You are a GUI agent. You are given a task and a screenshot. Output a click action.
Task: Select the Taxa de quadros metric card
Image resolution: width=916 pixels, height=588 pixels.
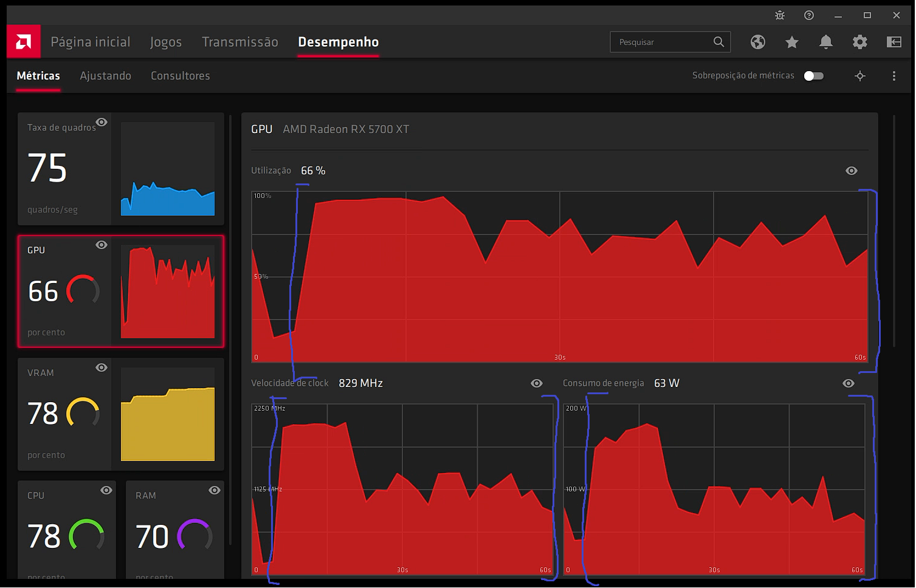pos(121,169)
